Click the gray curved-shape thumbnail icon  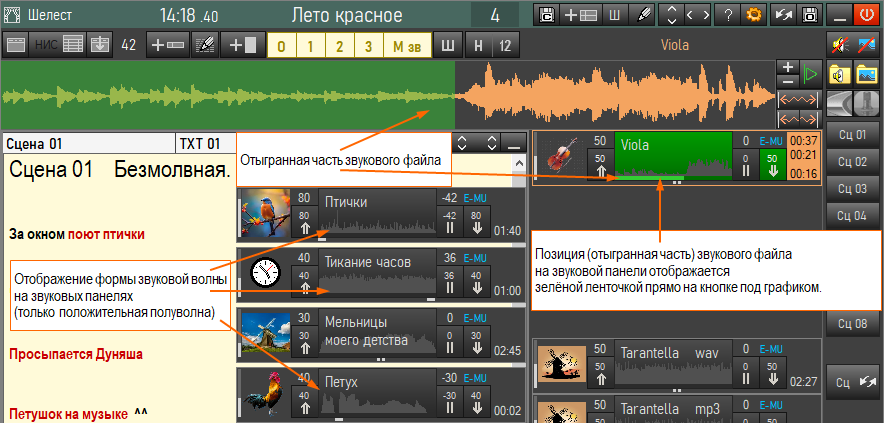(x=841, y=102)
